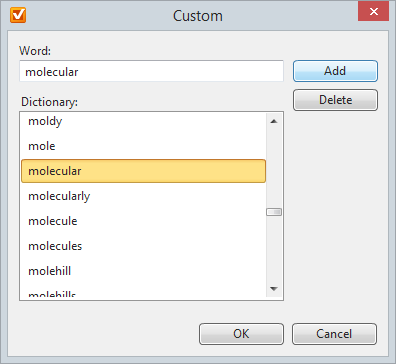This screenshot has width=396, height=364.
Task: Select the highlighted 'molecular' list entry
Action: 143,171
